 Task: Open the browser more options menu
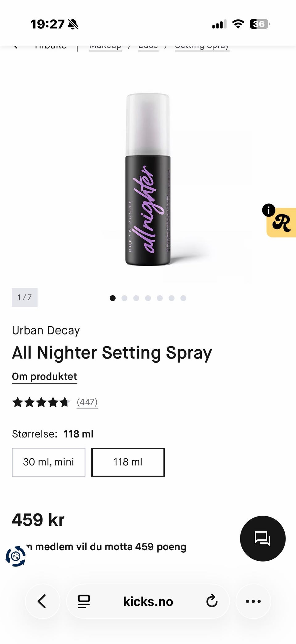(x=253, y=601)
